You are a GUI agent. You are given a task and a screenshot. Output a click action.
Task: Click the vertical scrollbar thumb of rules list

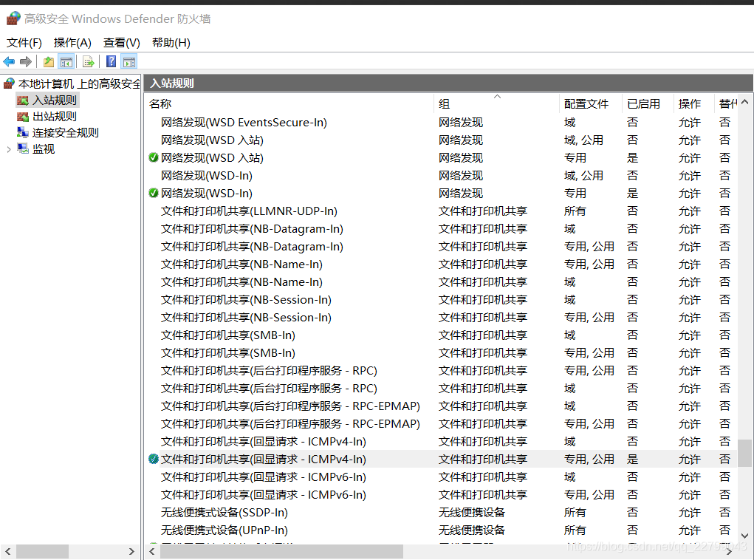point(745,453)
